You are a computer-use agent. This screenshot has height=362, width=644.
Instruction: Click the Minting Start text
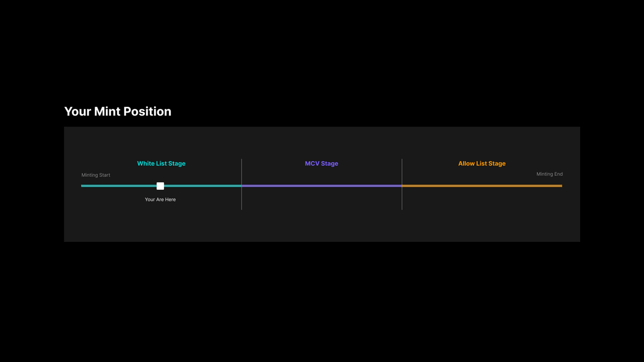96,175
